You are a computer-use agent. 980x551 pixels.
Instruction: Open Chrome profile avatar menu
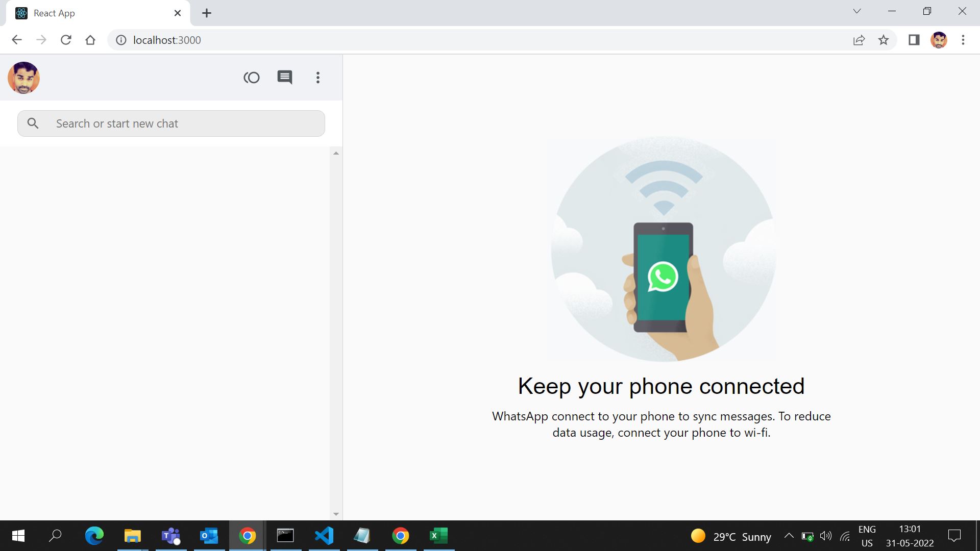click(x=939, y=40)
